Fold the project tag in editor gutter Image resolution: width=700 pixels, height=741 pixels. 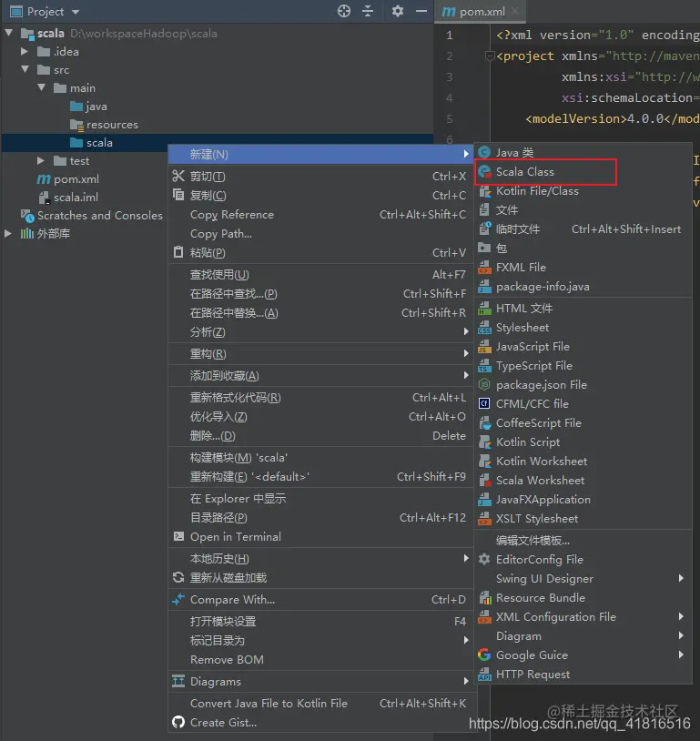point(490,56)
